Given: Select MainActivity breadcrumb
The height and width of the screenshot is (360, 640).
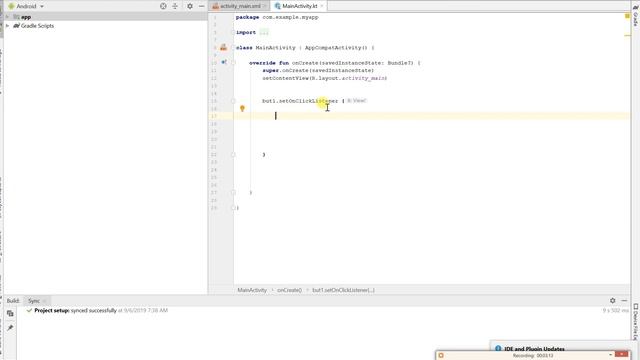Looking at the screenshot, I should (x=252, y=290).
